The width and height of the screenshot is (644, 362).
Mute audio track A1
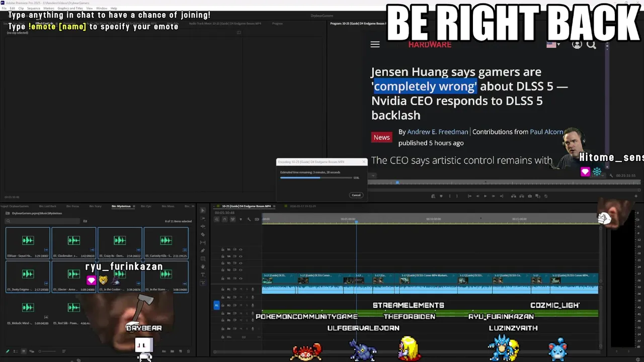[241, 289]
